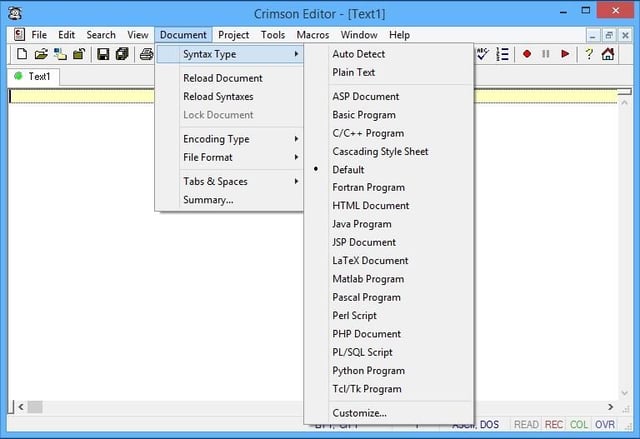Select PHP Document syntax
This screenshot has width=640, height=439.
(389, 334)
